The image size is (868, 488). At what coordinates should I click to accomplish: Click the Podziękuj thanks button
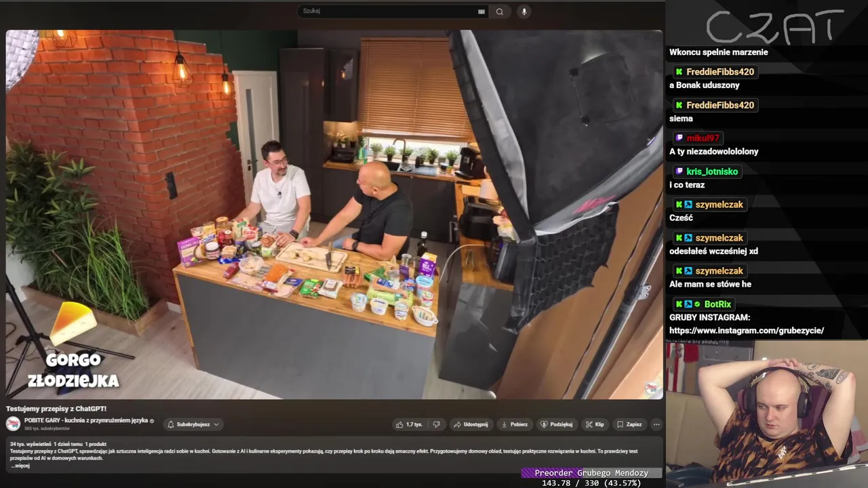click(557, 424)
